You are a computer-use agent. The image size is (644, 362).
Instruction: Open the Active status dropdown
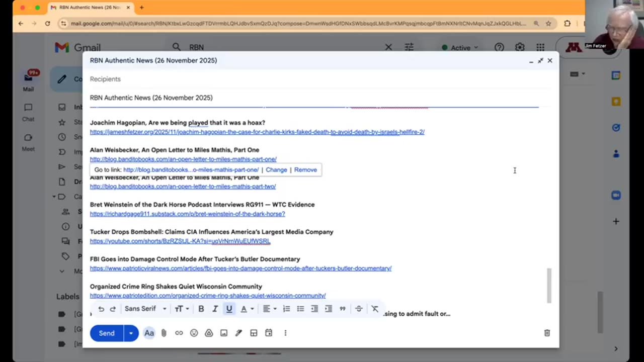459,48
